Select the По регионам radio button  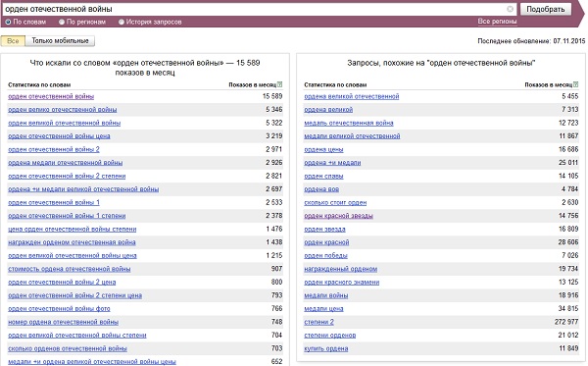pos(62,23)
